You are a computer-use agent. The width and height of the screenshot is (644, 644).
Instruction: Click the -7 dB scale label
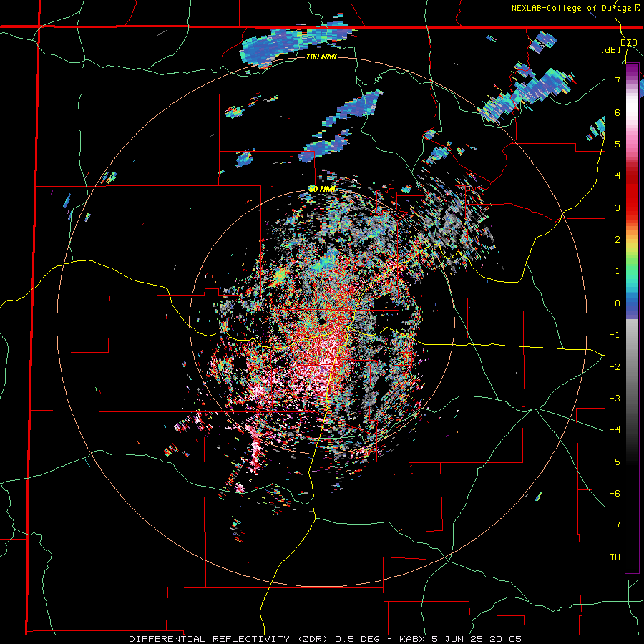click(x=615, y=525)
